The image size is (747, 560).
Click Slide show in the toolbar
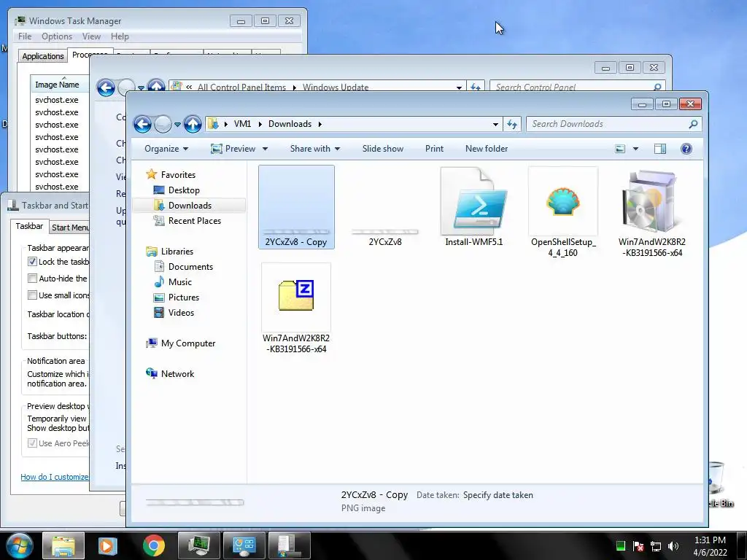[x=382, y=149]
